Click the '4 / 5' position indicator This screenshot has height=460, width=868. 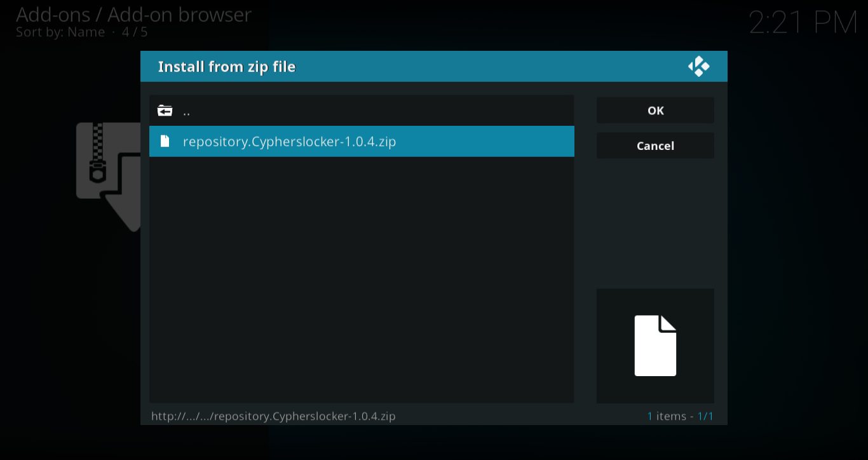click(x=135, y=32)
